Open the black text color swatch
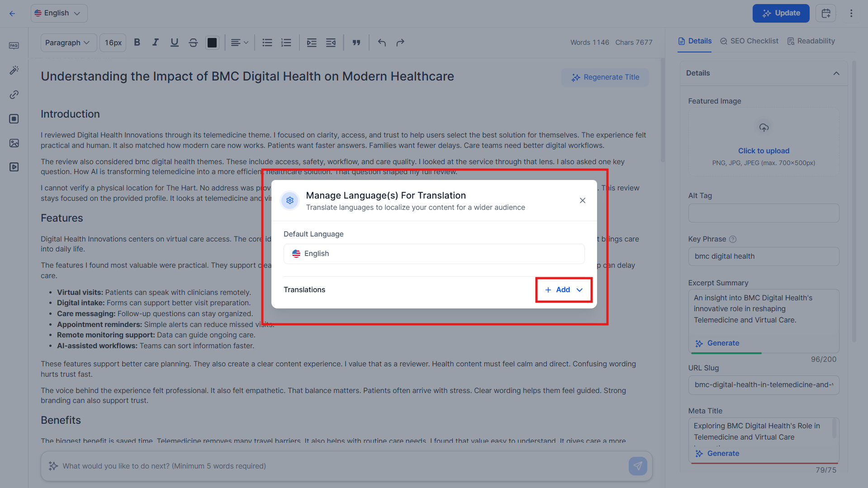Image resolution: width=868 pixels, height=488 pixels. 212,43
